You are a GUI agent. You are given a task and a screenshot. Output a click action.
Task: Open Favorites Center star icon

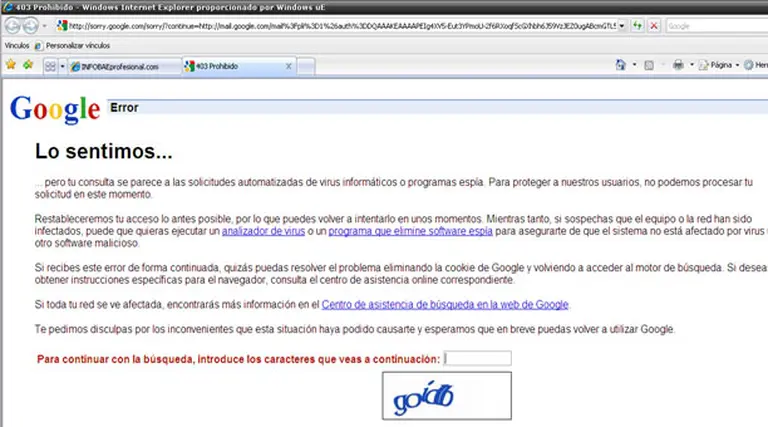11,65
